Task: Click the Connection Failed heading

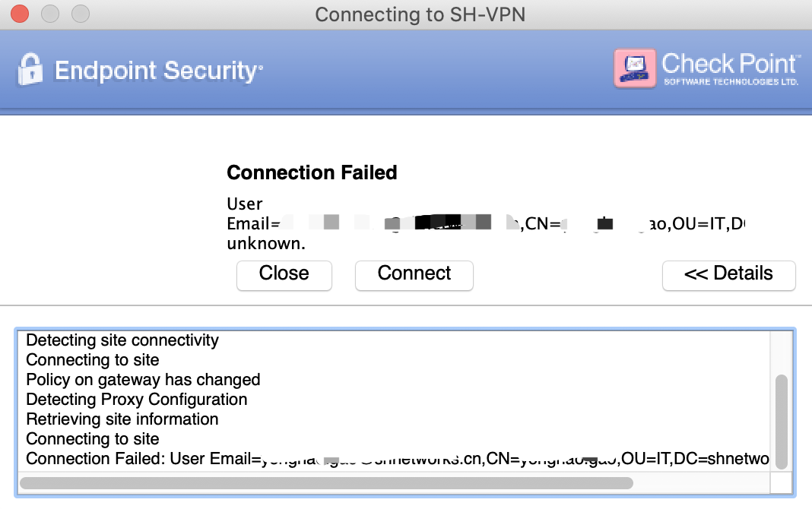Action: click(x=312, y=172)
